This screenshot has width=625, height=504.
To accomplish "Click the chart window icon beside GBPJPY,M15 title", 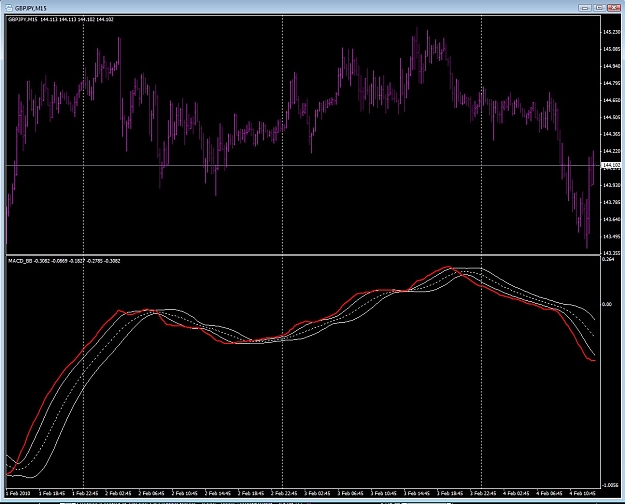I will tap(8, 8).
